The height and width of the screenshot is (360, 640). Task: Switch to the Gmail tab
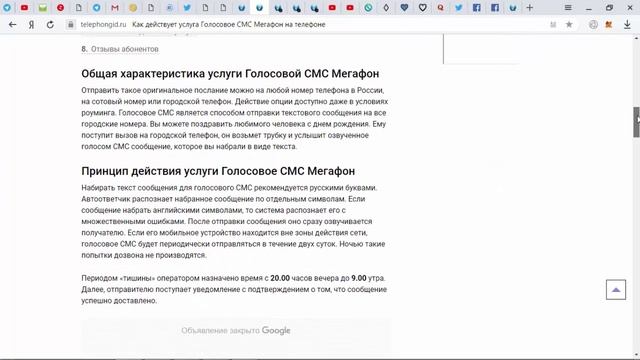coord(115,7)
